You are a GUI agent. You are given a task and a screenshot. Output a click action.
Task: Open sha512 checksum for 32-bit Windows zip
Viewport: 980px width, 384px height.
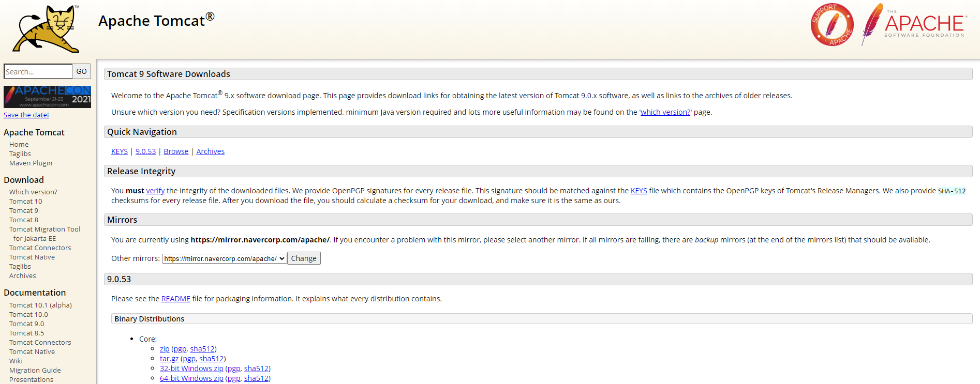click(256, 368)
